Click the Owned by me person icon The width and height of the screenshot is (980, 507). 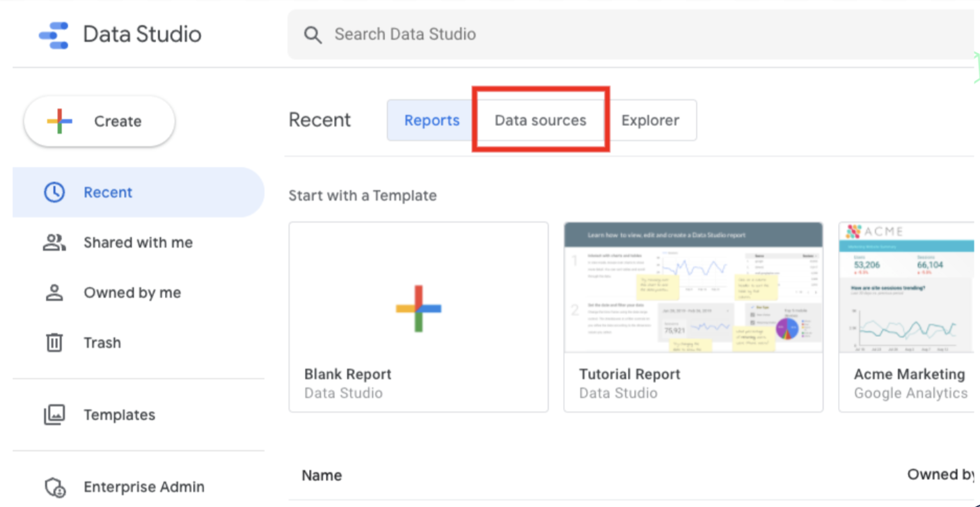[x=54, y=292]
